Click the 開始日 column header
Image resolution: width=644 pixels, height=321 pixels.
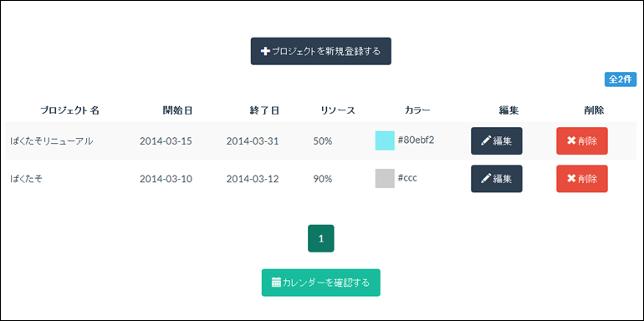pos(177,110)
